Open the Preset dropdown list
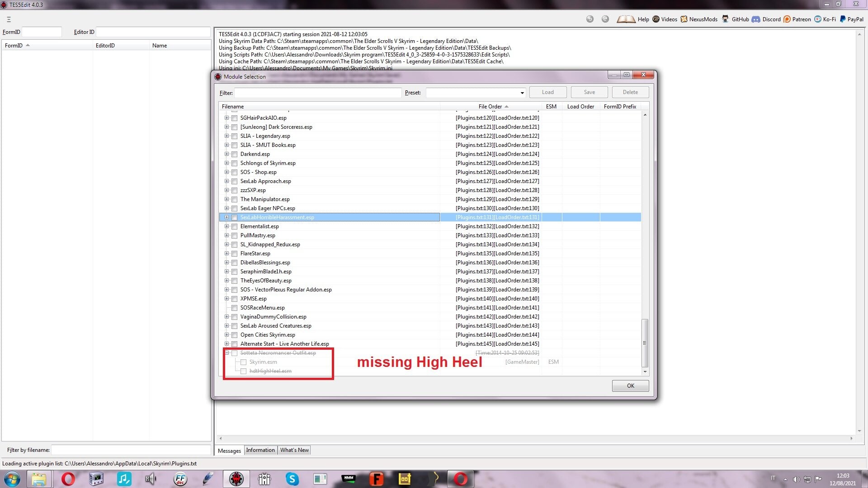 (522, 93)
